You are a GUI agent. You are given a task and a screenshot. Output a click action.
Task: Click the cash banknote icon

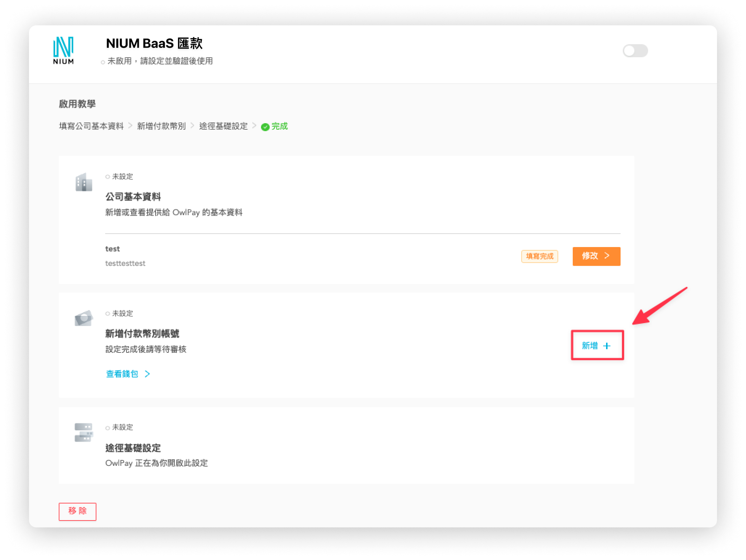(84, 318)
